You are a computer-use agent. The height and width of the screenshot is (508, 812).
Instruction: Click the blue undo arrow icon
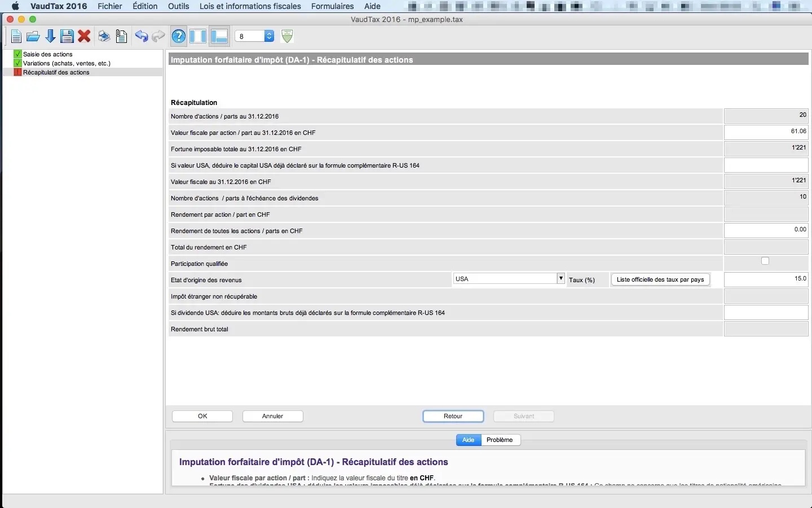[141, 37]
